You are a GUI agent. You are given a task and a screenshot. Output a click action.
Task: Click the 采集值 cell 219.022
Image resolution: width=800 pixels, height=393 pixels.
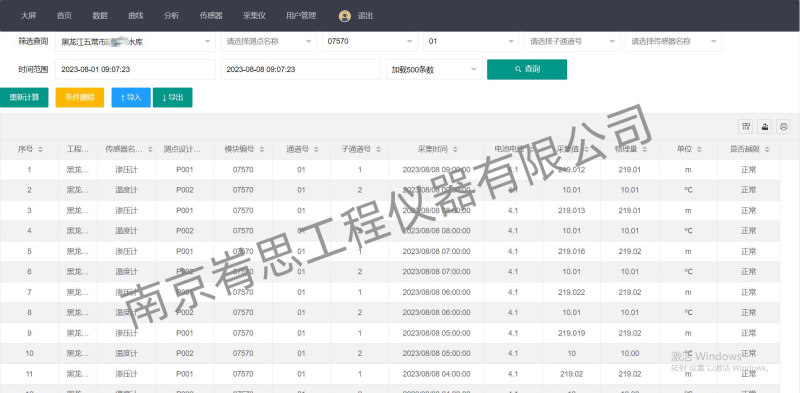pos(571,292)
